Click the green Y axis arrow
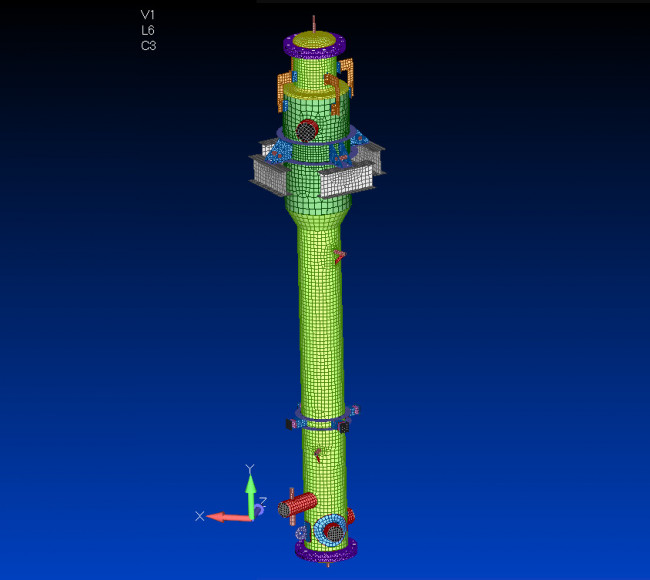 [250, 488]
